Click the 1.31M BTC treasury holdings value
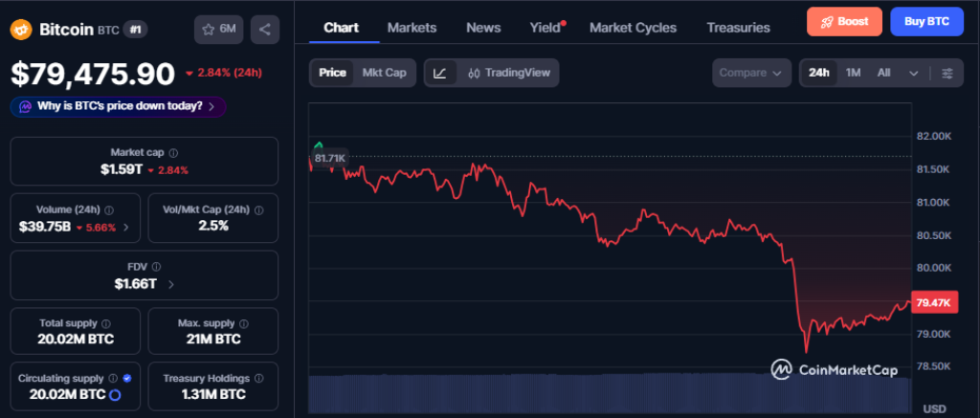The height and width of the screenshot is (418, 980). [213, 394]
